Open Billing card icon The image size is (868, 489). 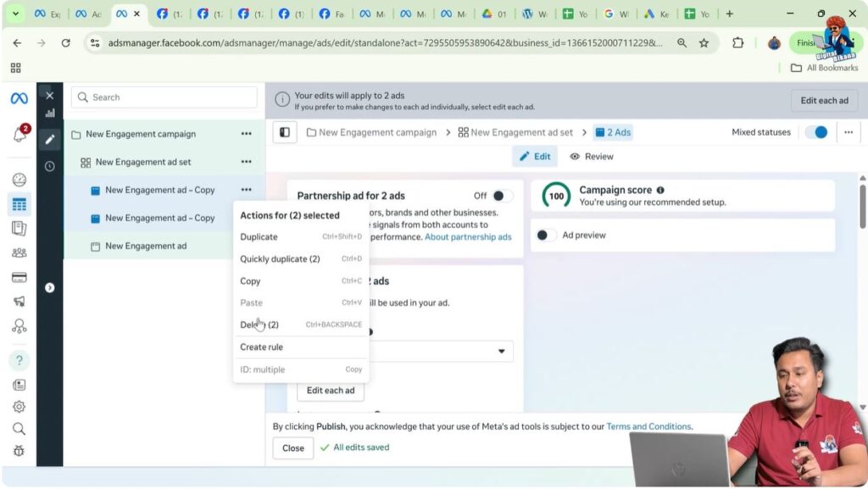19,277
